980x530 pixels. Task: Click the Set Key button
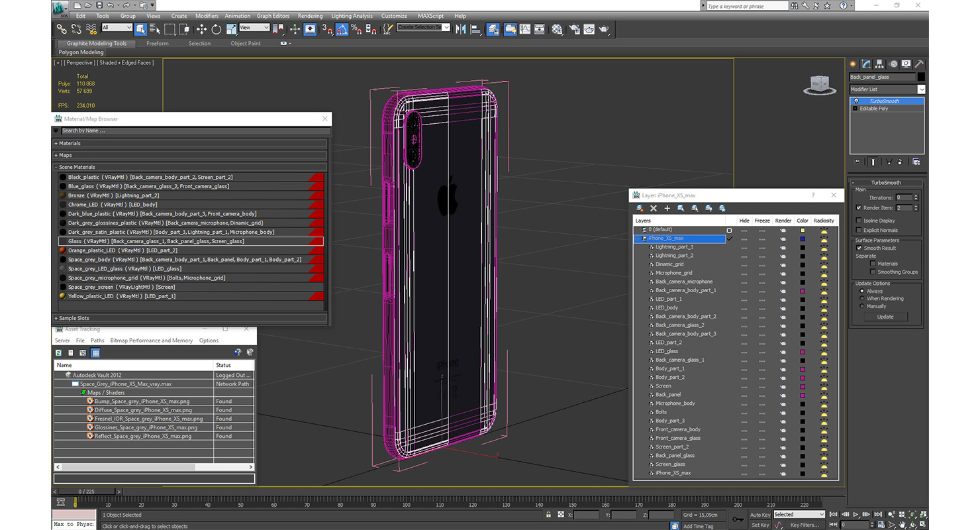point(759,525)
